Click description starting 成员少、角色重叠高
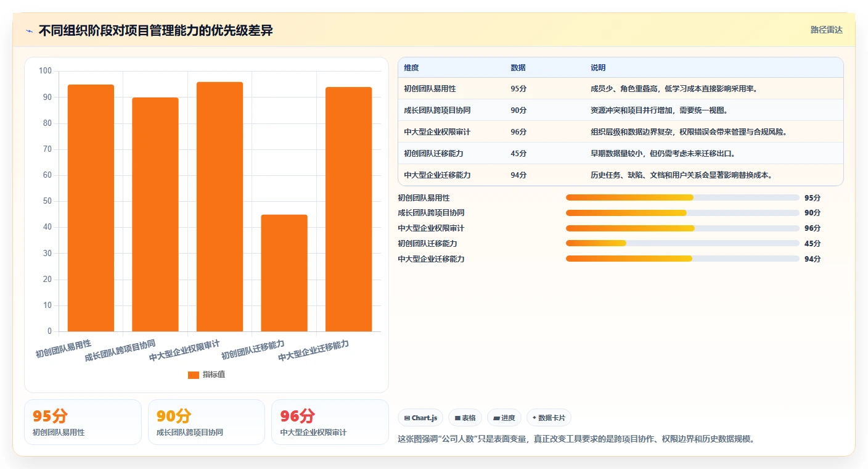The height and width of the screenshot is (469, 868). tap(674, 89)
